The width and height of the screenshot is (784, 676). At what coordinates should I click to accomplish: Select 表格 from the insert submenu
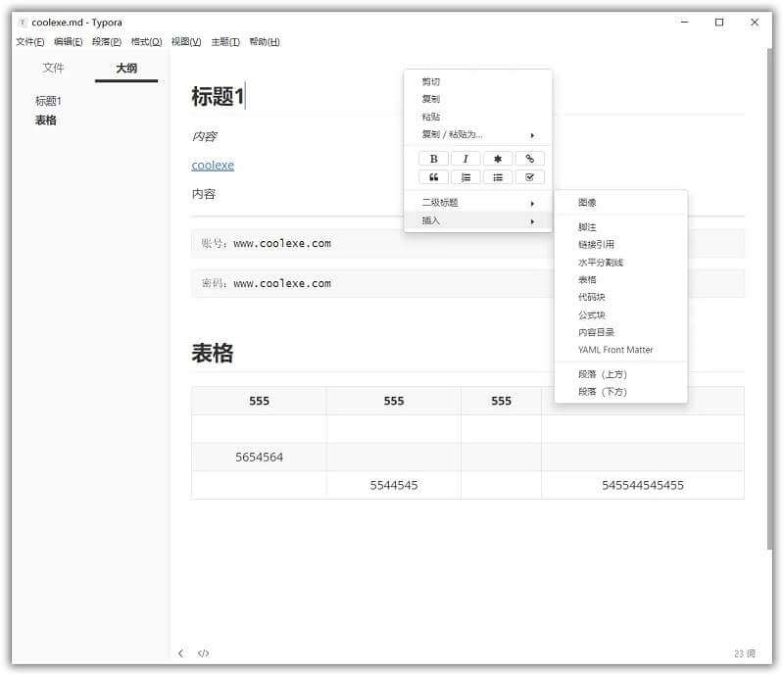click(588, 279)
